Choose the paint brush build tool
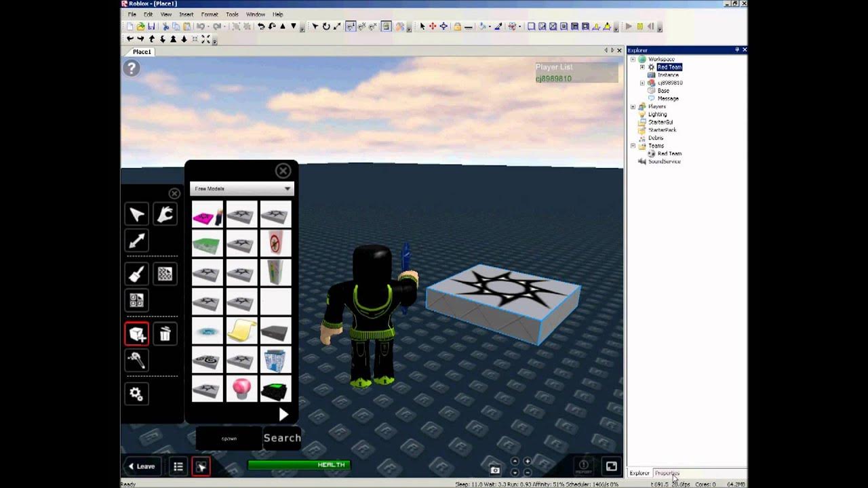Image resolution: width=868 pixels, height=488 pixels. 136,274
